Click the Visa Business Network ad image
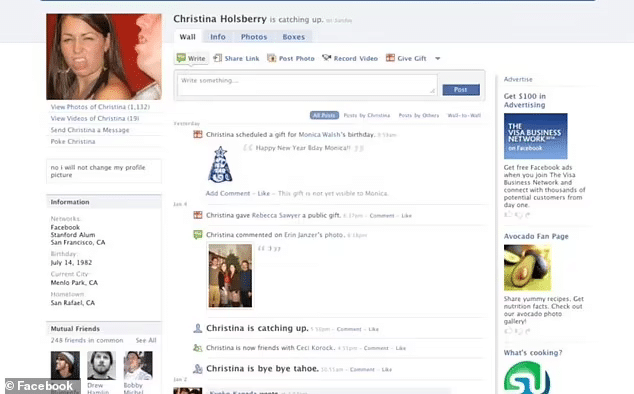Image resolution: width=634 pixels, height=394 pixels. [535, 136]
